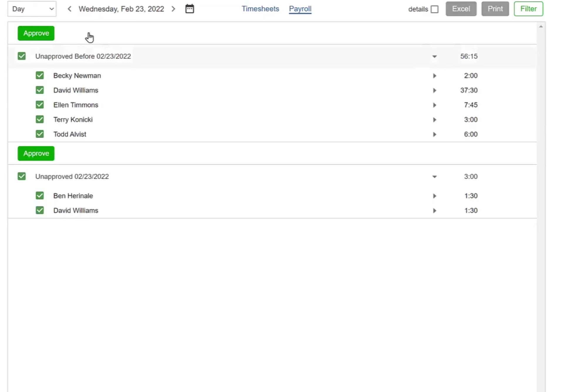Expand Becky Newman's row arrow

pos(435,76)
